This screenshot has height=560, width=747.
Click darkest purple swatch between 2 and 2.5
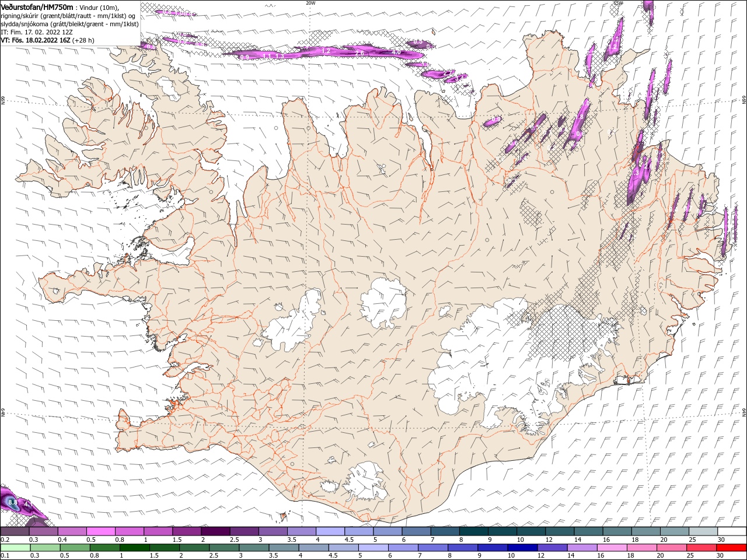[215, 531]
